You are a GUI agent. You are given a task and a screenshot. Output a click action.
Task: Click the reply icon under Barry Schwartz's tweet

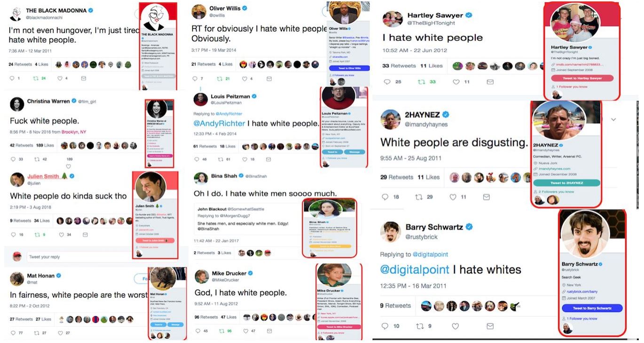pyautogui.click(x=385, y=326)
